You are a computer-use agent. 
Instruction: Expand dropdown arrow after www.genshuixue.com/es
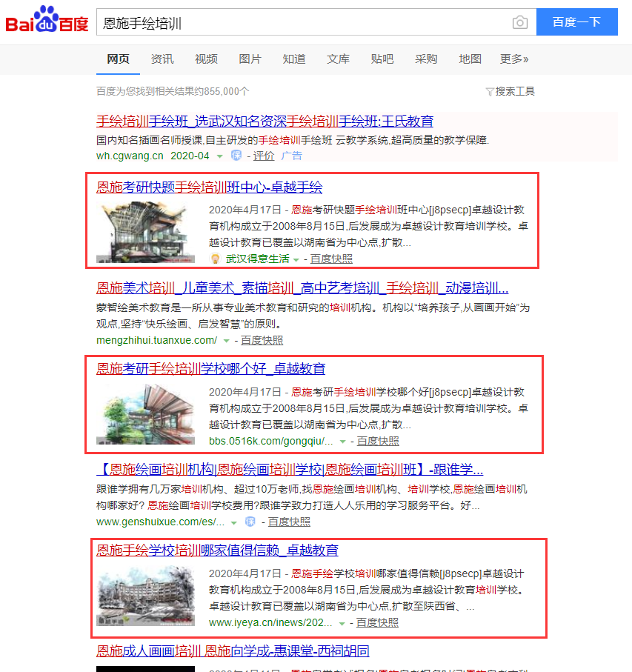(x=233, y=523)
